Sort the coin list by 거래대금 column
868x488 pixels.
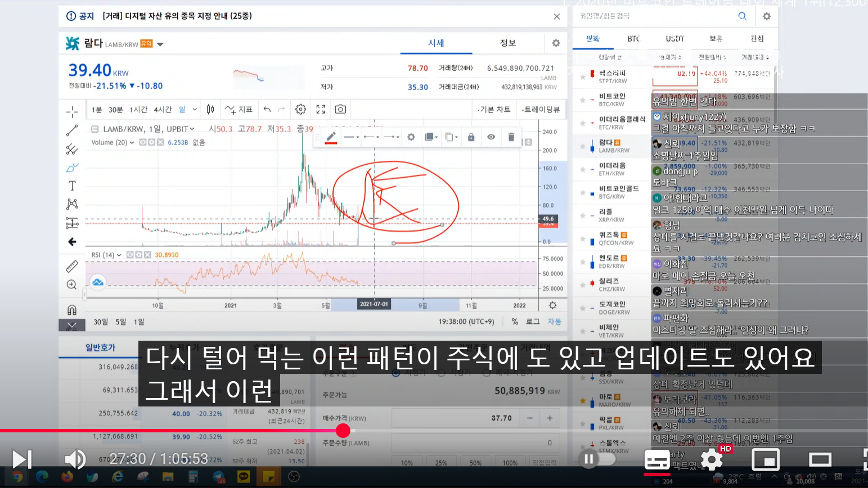(x=754, y=57)
